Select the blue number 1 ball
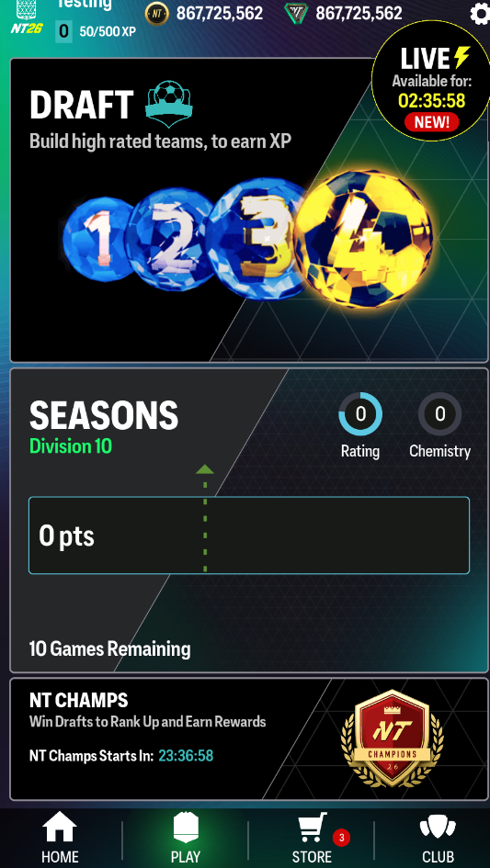The height and width of the screenshot is (868, 490). pyautogui.click(x=98, y=240)
